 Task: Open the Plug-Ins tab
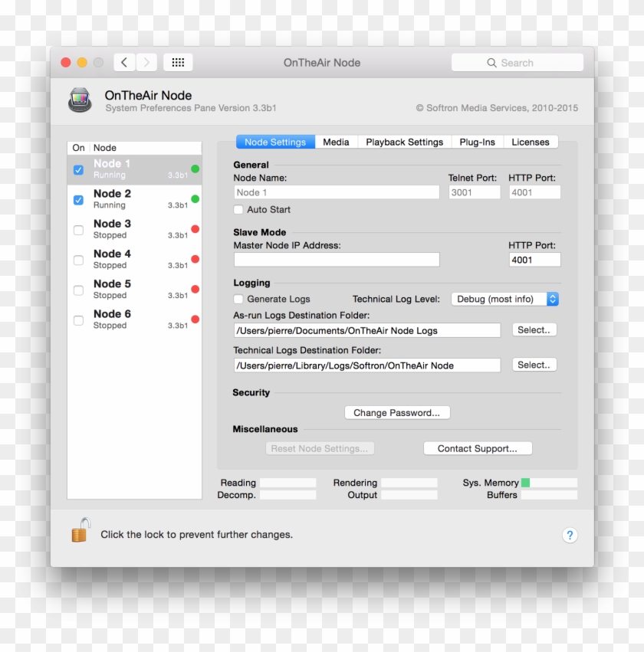pyautogui.click(x=477, y=142)
